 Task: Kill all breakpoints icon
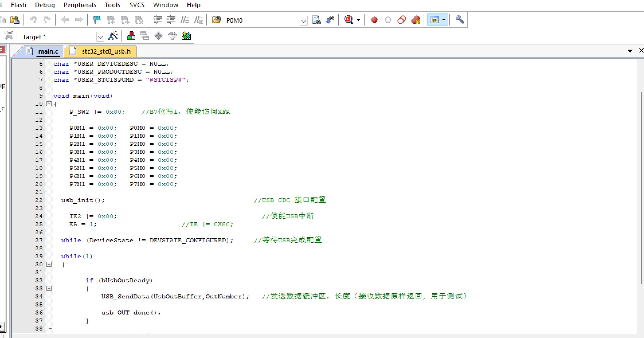click(x=416, y=20)
